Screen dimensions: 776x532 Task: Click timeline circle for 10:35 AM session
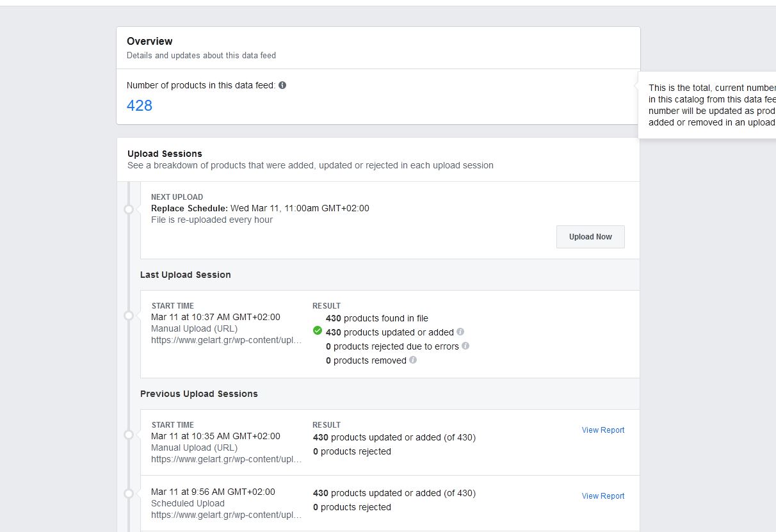point(129,435)
